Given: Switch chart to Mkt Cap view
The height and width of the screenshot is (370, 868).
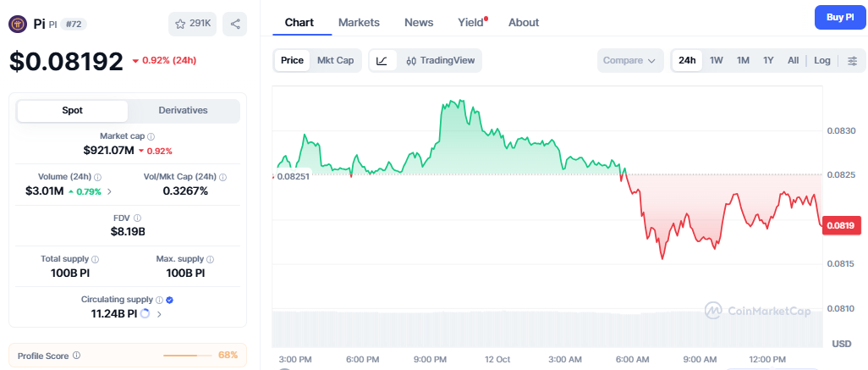Looking at the screenshot, I should tap(336, 60).
